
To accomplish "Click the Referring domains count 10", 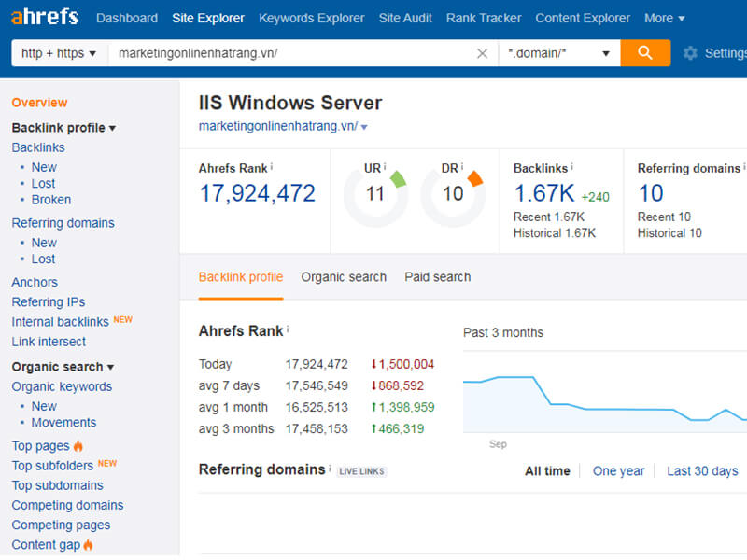I will point(651,194).
